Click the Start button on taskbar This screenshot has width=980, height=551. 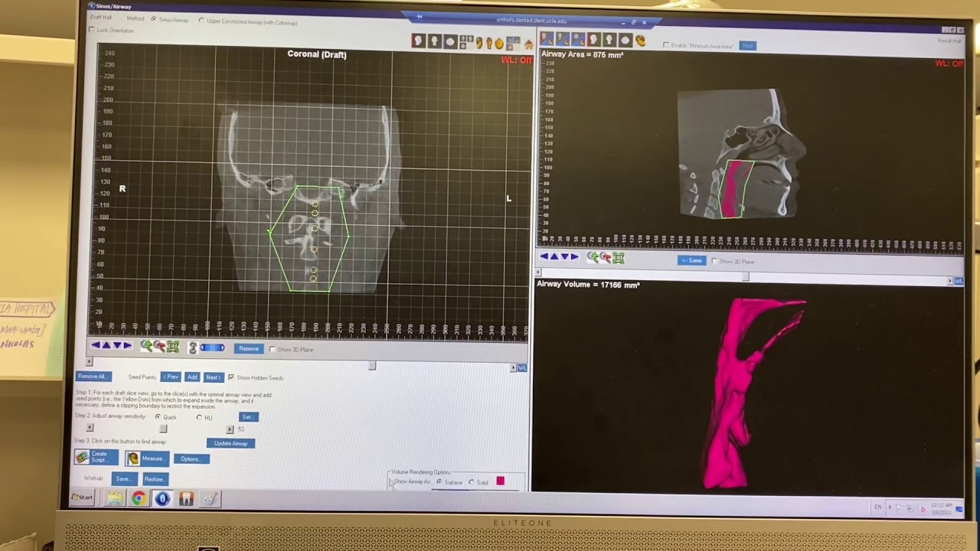coord(83,498)
